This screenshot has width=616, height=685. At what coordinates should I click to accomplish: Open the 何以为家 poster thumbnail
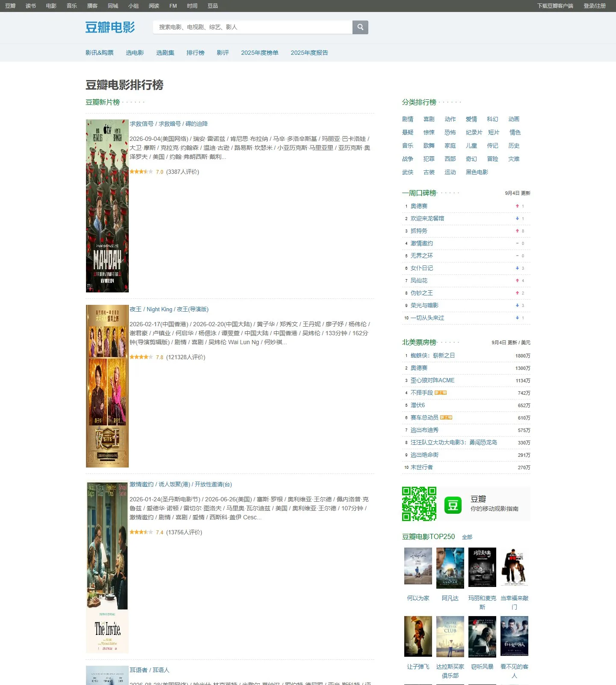pyautogui.click(x=418, y=566)
